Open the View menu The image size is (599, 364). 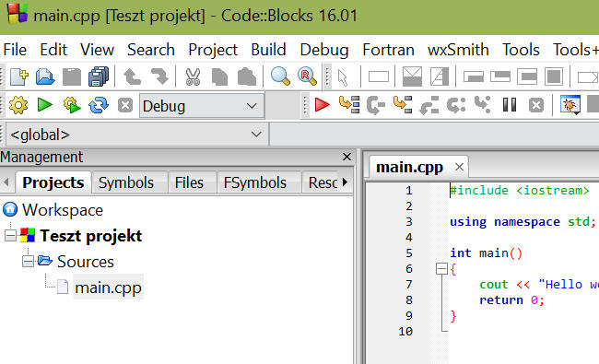(x=97, y=50)
